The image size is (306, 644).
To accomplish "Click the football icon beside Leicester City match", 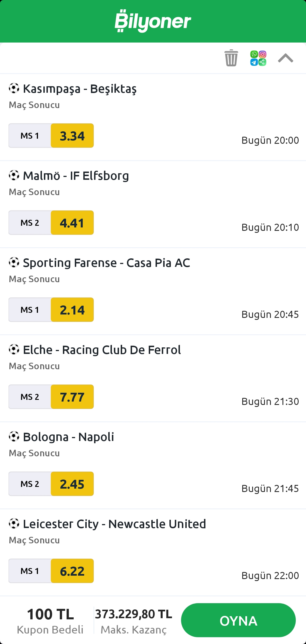I will 14,523.
